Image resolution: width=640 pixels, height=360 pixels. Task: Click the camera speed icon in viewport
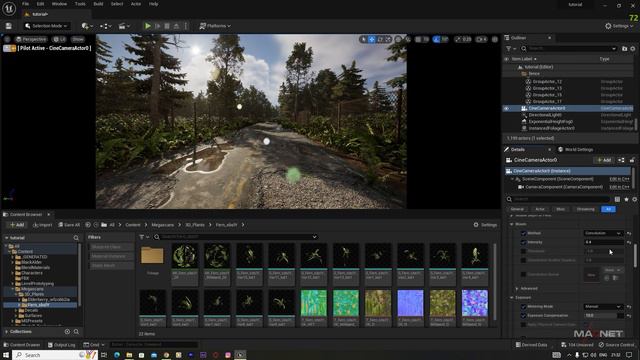[482, 39]
